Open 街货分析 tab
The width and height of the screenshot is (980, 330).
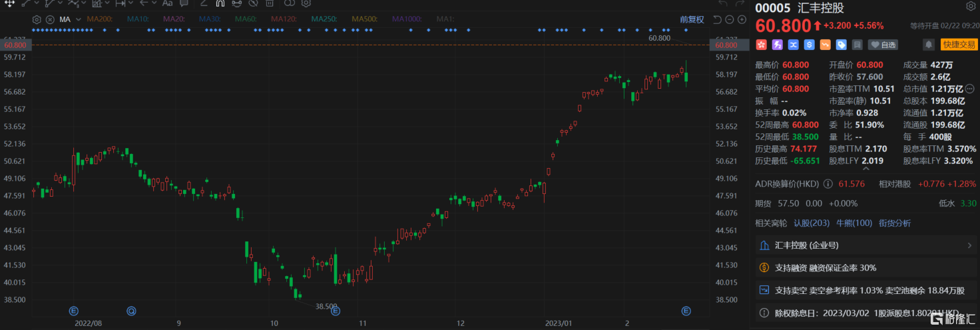[x=895, y=223]
